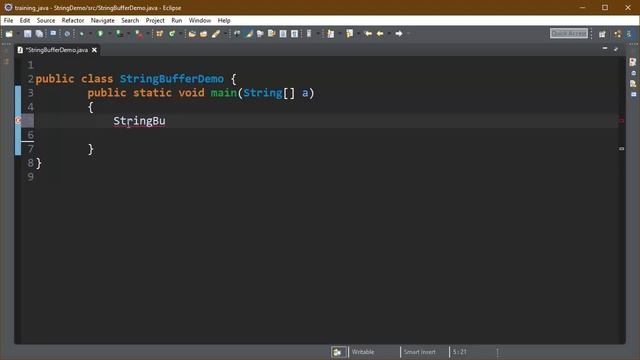The width and height of the screenshot is (640, 360).
Task: Open the dropdown arrow next to Debug
Action: (x=90, y=34)
